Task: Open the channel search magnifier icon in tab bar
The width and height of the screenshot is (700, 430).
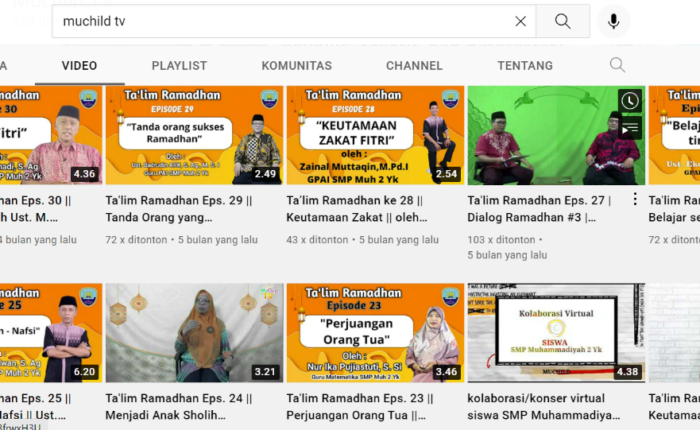Action: (617, 65)
